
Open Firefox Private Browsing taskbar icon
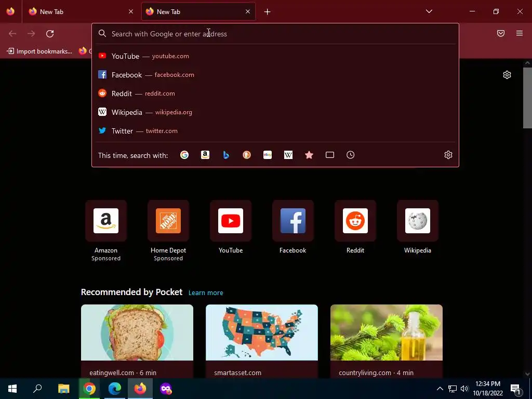166,389
